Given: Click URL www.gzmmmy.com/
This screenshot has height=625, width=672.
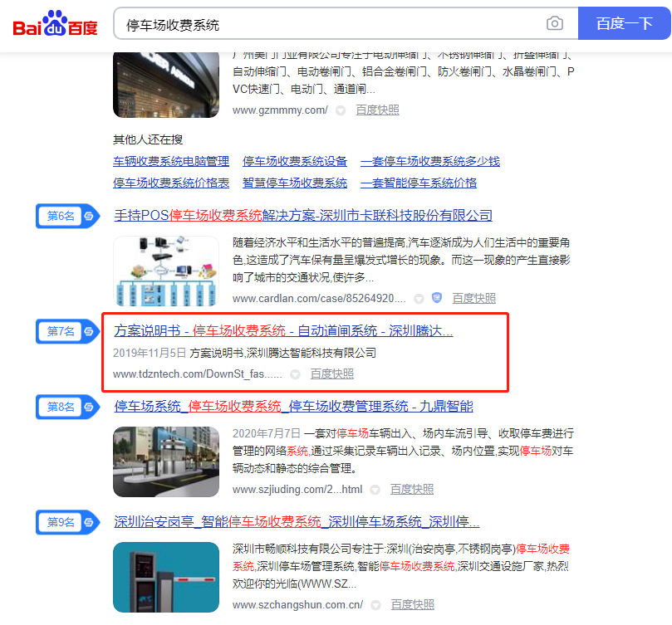Looking at the screenshot, I should 280,110.
